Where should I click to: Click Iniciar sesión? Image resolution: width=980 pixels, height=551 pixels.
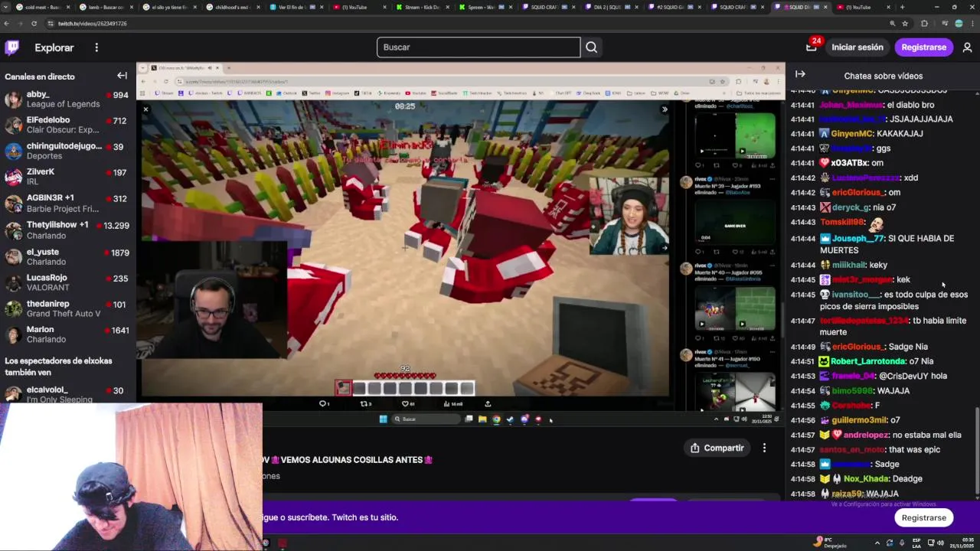tap(857, 47)
